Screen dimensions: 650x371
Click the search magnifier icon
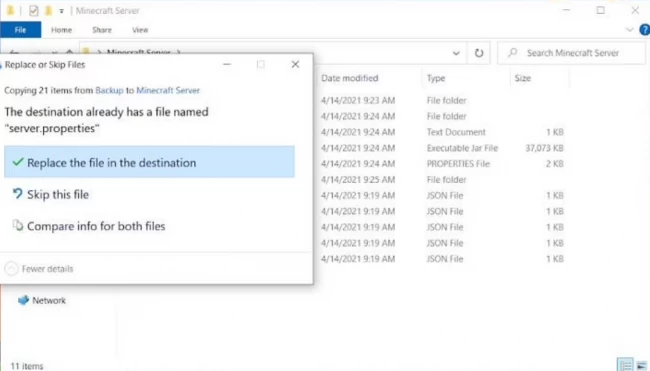coord(513,53)
